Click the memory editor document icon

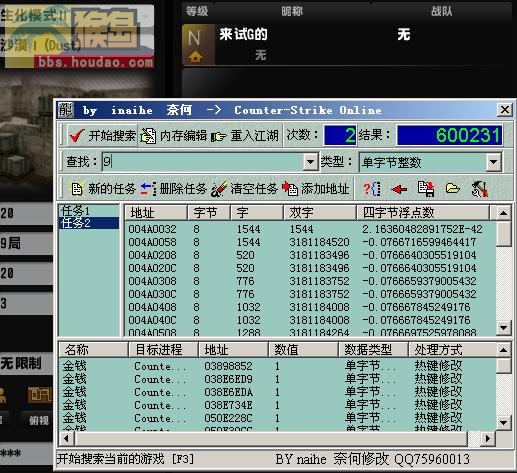[x=148, y=136]
